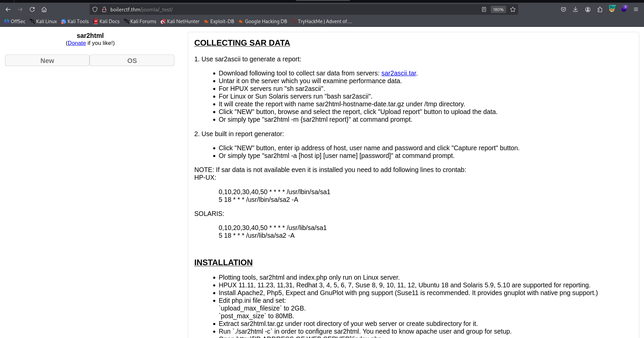
Task: Open the browser home page
Action: tap(44, 9)
